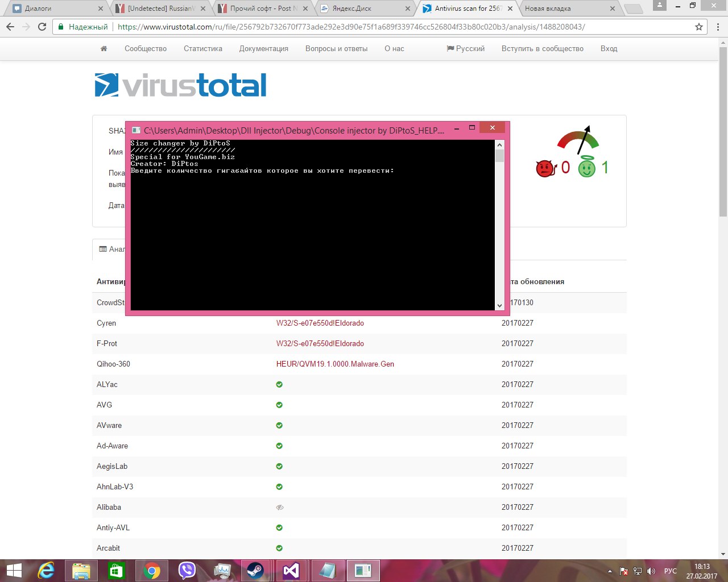Viewport: 728px width, 582px height.
Task: Click the РУС language indicator
Action: (x=671, y=571)
